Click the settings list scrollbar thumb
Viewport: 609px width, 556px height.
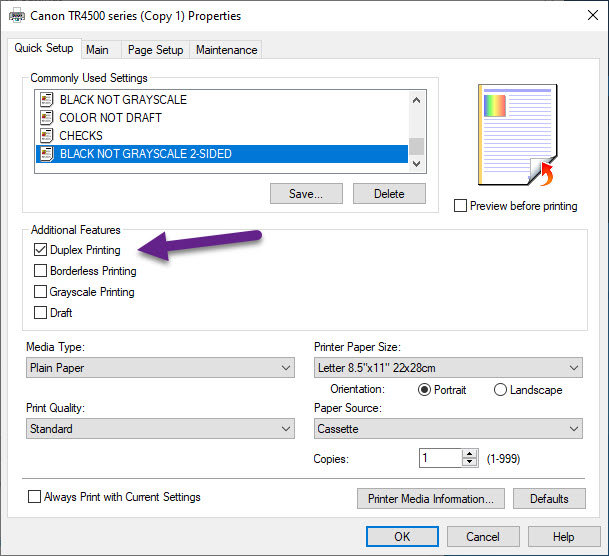pos(416,147)
